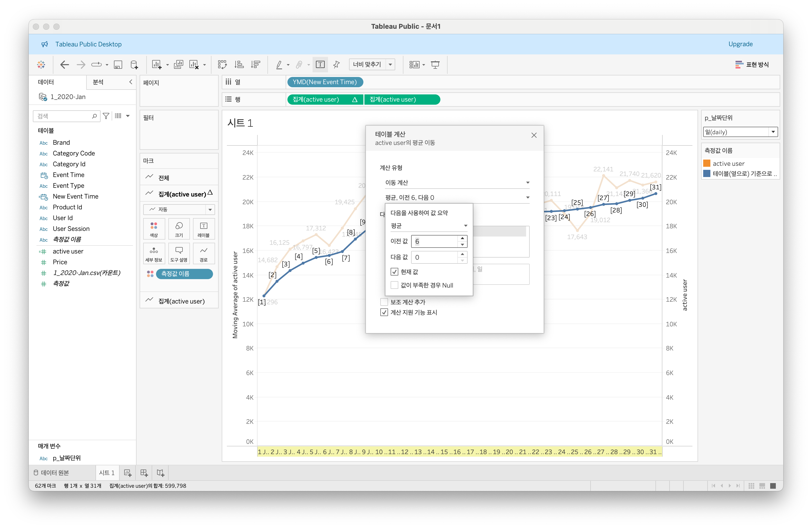The width and height of the screenshot is (812, 529).
Task: Click the Presentation mode icon
Action: pos(435,64)
